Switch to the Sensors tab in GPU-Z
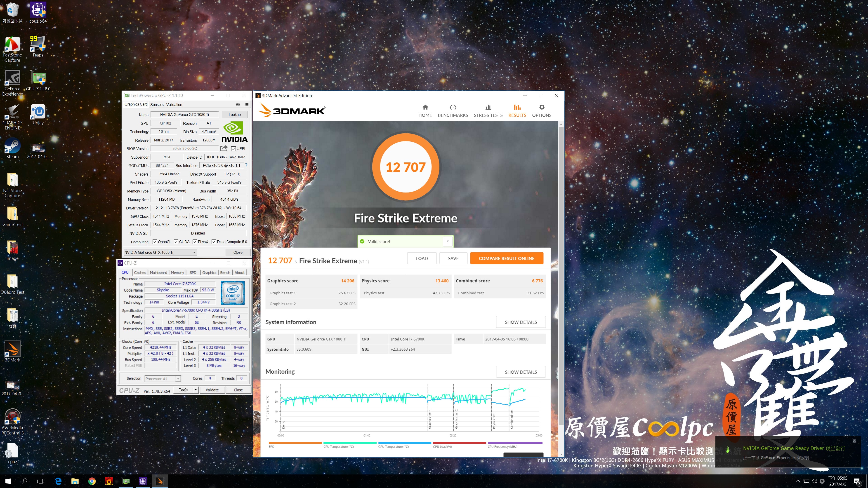 pos(157,104)
